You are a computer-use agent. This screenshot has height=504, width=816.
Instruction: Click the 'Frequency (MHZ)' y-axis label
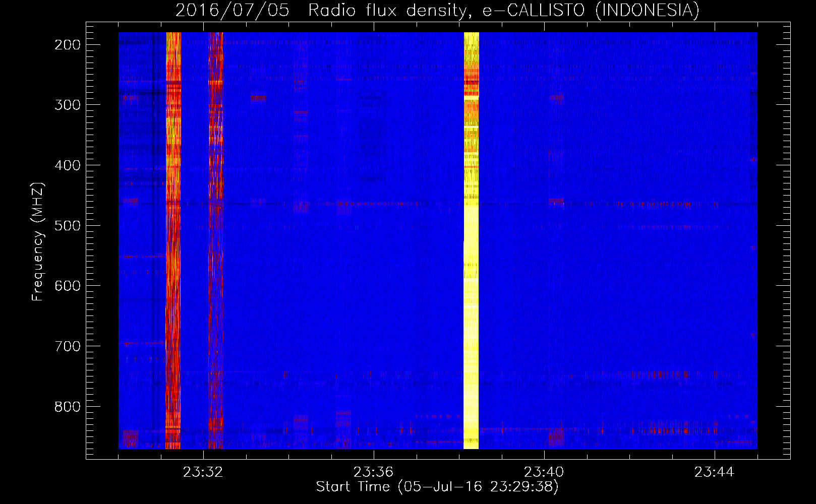point(38,242)
